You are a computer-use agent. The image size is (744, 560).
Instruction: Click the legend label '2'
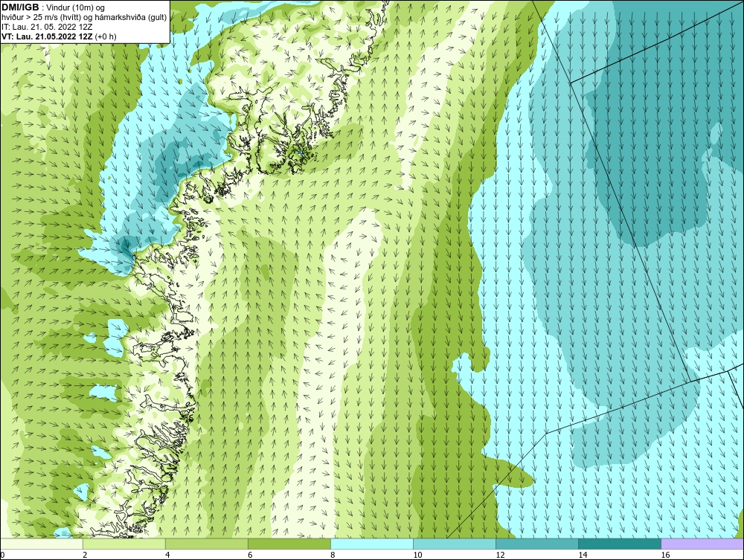[x=85, y=555]
